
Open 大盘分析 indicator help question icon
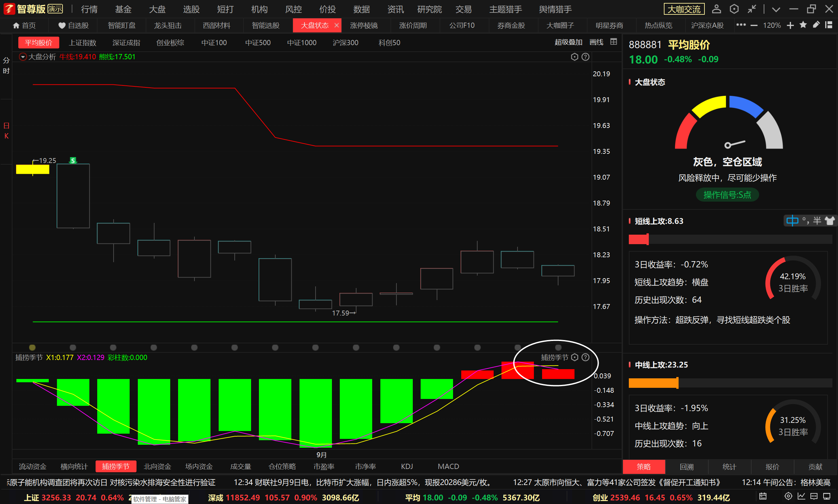(585, 57)
